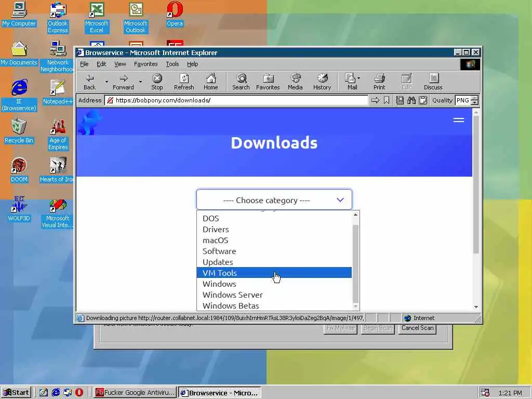This screenshot has height=399, width=532.
Task: Choose Drivers from the category list
Action: [274, 229]
